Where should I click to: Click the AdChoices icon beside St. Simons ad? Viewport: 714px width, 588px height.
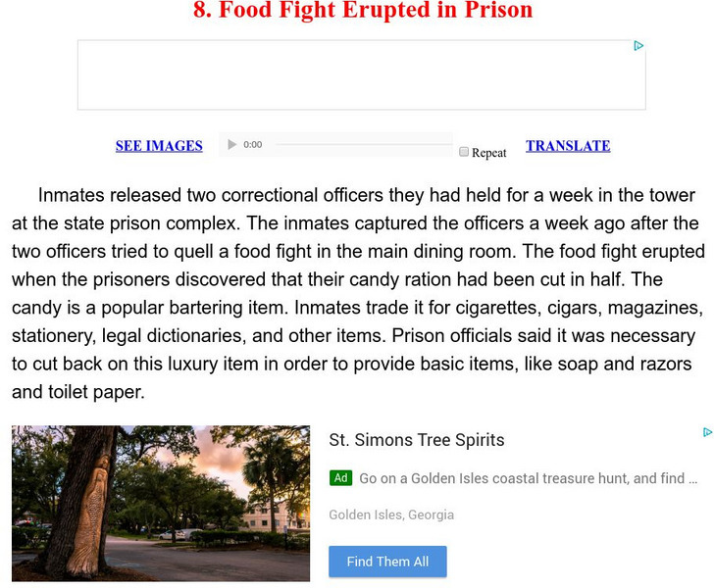[x=707, y=432]
